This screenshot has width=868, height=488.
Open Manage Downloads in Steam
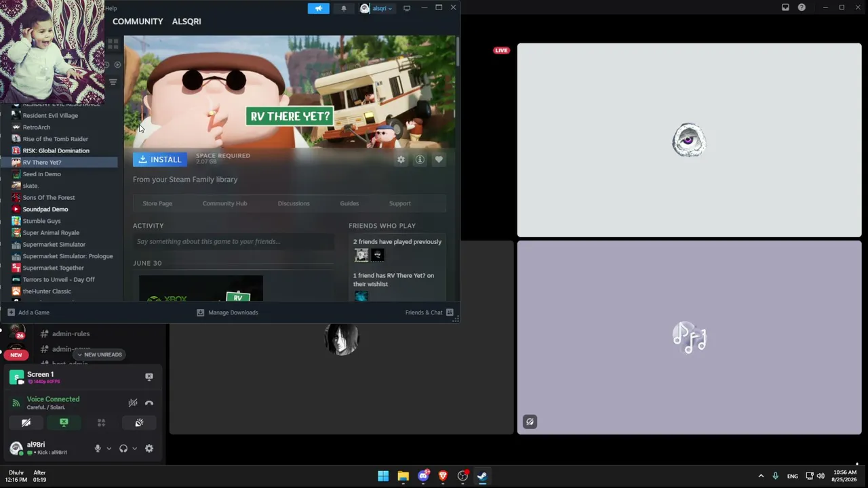227,312
